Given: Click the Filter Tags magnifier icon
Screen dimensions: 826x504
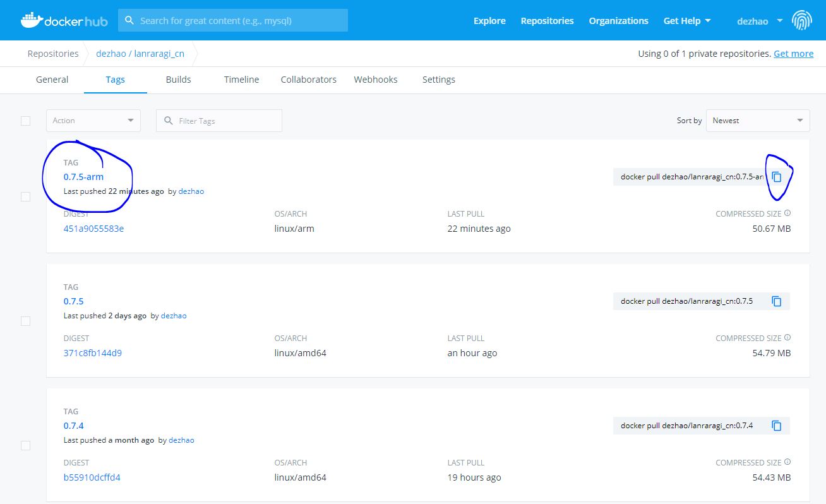Looking at the screenshot, I should 169,121.
